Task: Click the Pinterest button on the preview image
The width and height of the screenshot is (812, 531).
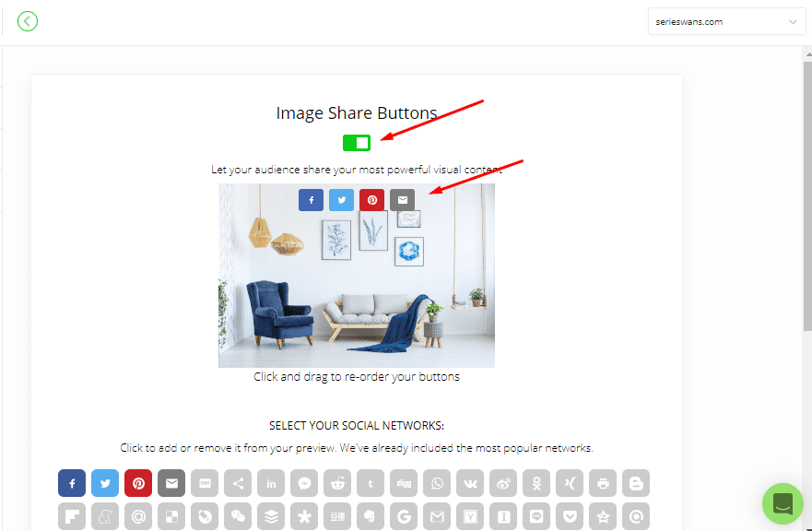Action: (371, 200)
